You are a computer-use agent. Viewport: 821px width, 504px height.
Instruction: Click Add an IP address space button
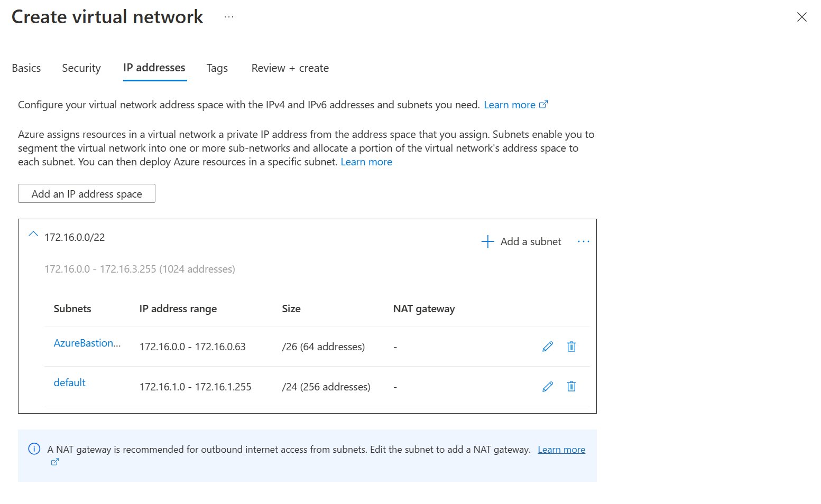pos(87,194)
